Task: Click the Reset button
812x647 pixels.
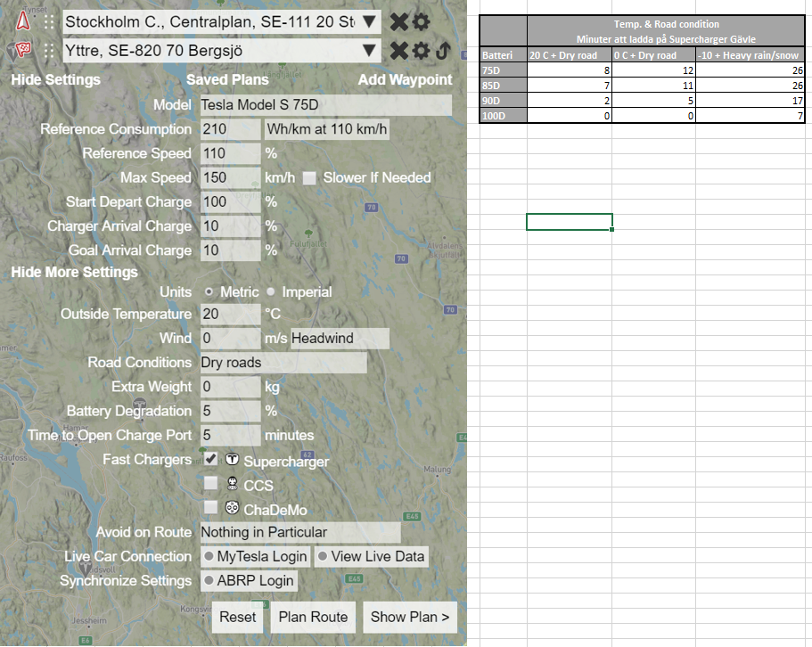Action: coord(238,618)
